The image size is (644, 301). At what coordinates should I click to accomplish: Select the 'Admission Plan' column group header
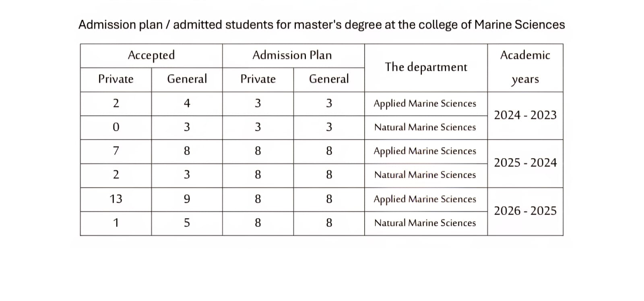click(292, 55)
